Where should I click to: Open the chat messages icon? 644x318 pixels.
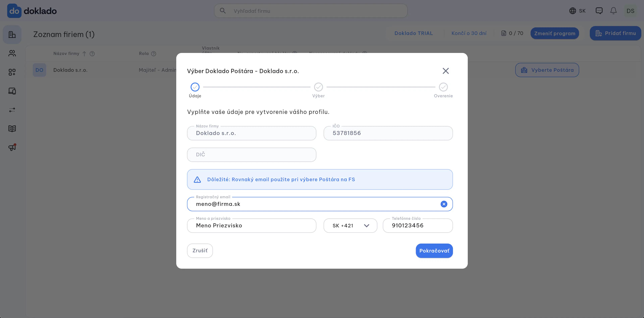point(599,11)
